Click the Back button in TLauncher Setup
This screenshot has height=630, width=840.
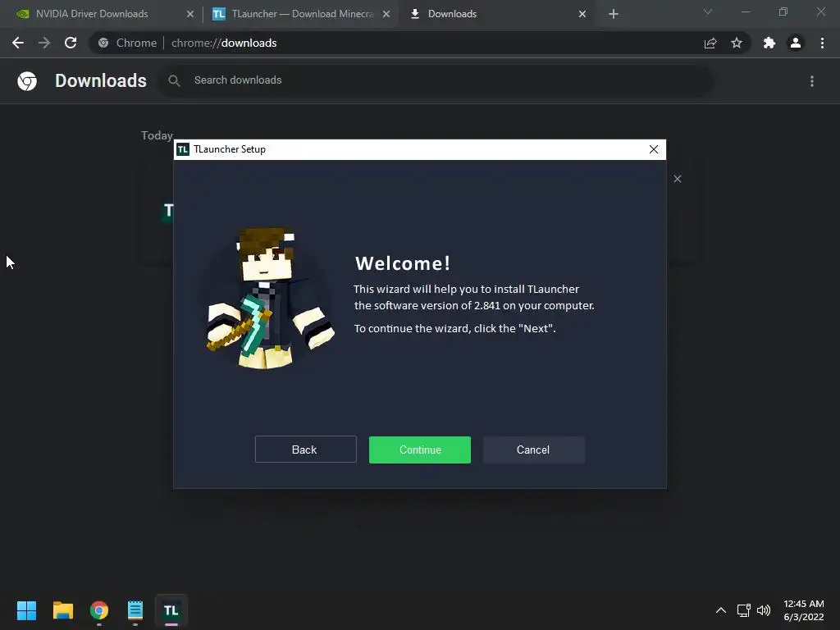305,450
